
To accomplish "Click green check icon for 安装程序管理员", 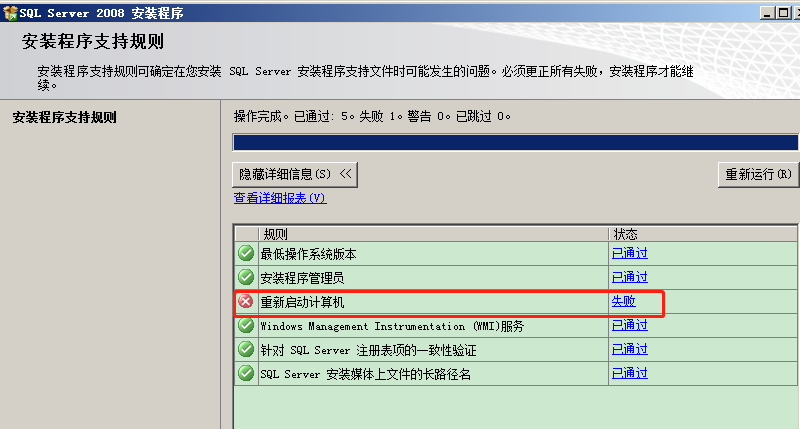I will (x=246, y=277).
